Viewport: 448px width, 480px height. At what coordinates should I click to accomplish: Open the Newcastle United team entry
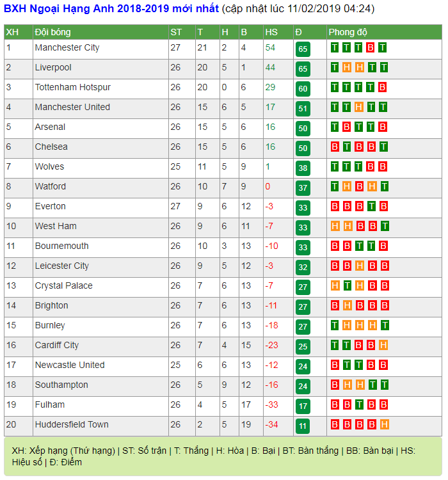[70, 365]
